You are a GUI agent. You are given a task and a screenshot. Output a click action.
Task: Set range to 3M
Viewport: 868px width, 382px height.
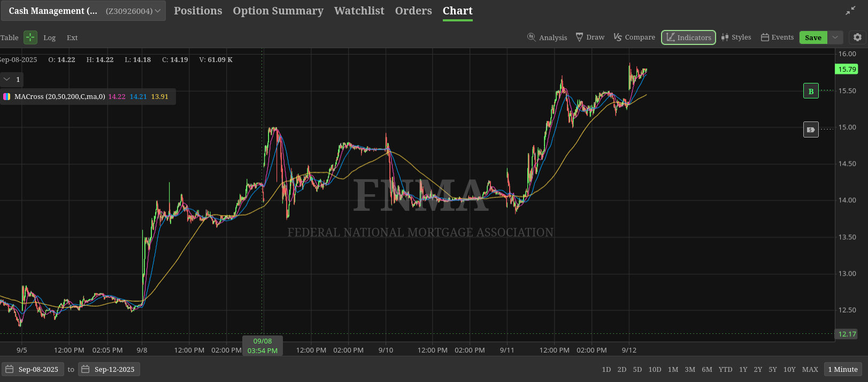click(x=690, y=370)
